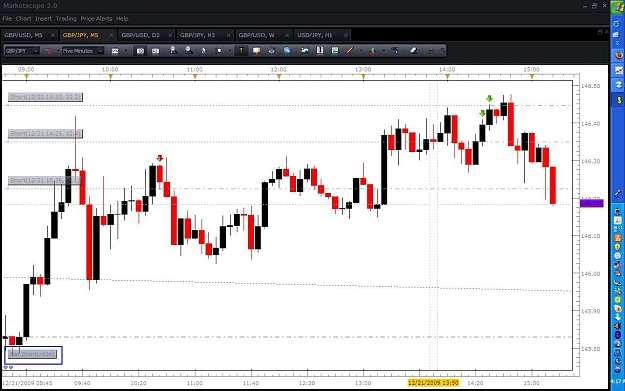Click the save-disk style toolbar icon

[335, 51]
